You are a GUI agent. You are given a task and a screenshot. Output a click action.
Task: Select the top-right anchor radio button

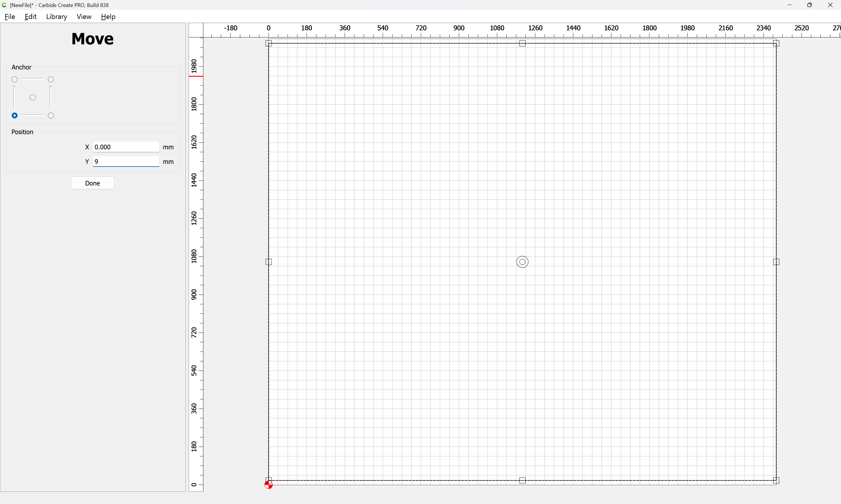point(51,79)
